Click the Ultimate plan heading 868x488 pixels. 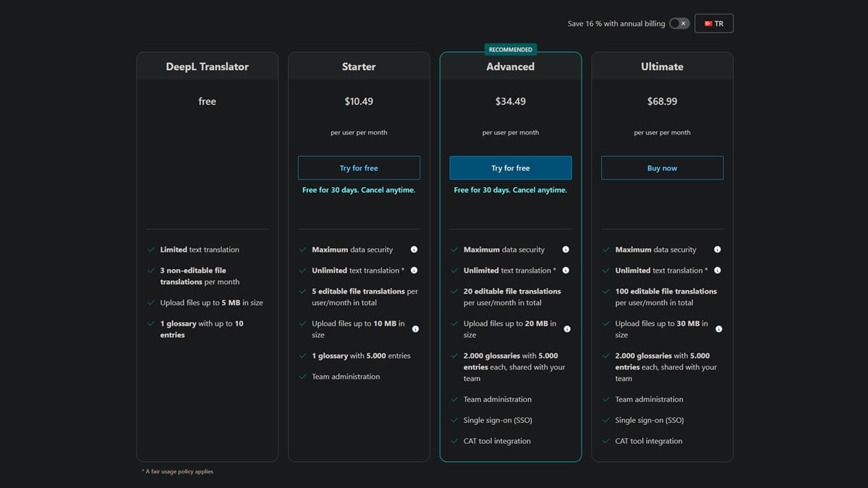click(x=662, y=67)
